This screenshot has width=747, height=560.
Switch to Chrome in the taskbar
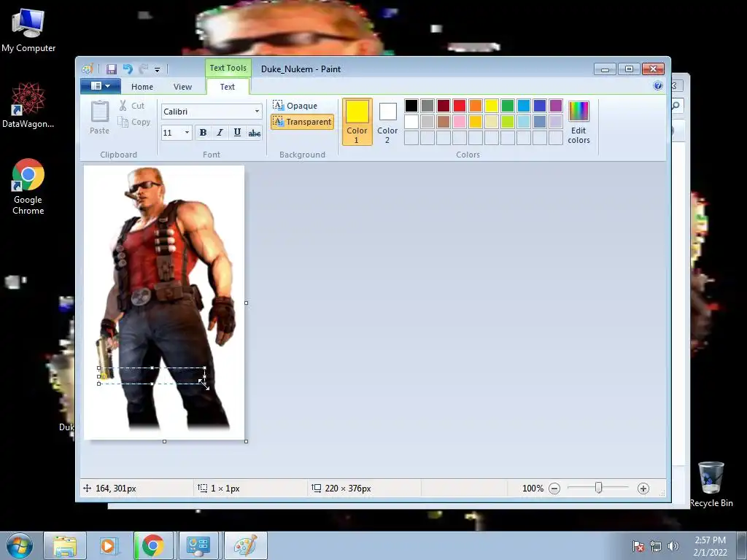tap(153, 545)
